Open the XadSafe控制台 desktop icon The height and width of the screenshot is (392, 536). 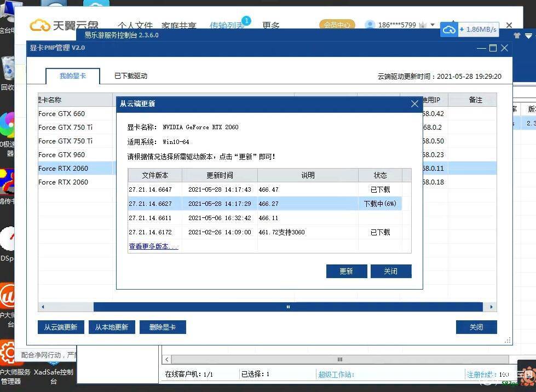(x=54, y=372)
